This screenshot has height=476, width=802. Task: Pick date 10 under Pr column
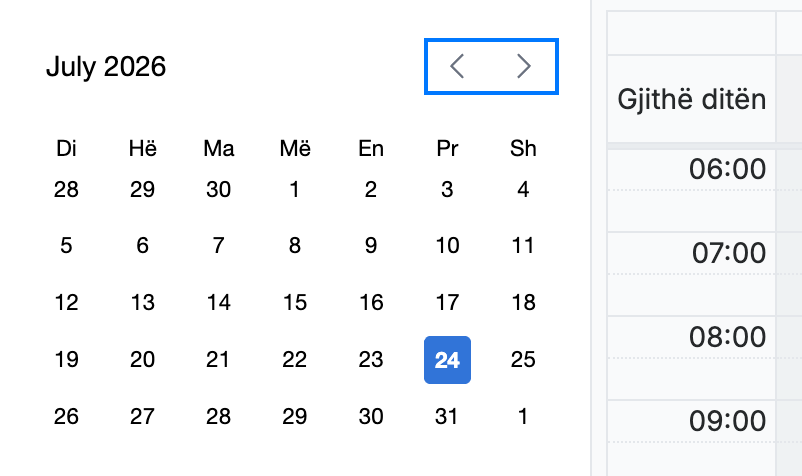click(x=448, y=246)
